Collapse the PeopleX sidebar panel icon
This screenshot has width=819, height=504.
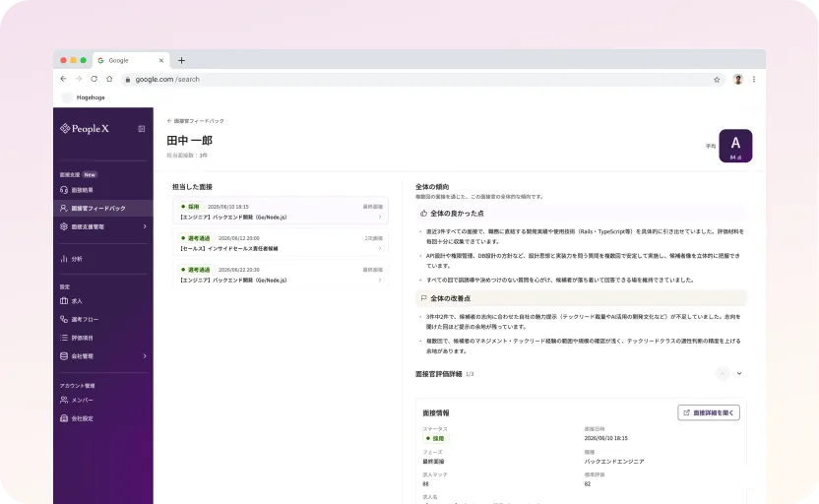[x=141, y=129]
